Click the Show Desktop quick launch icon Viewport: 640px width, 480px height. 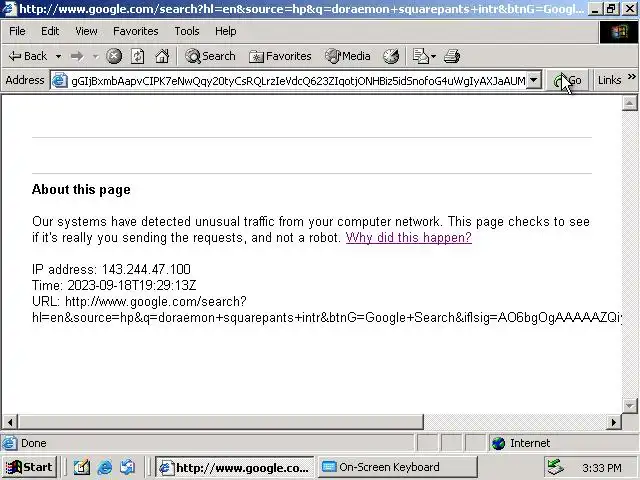coord(82,467)
